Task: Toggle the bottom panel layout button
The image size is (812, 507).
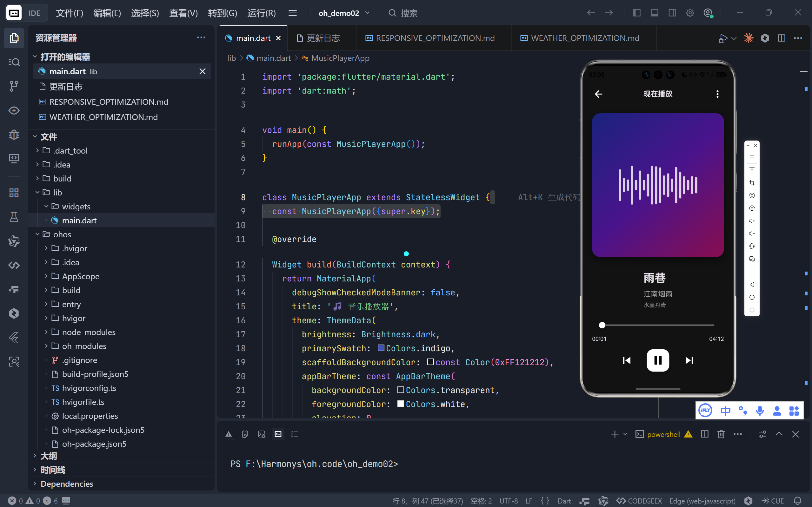Action: (x=654, y=13)
